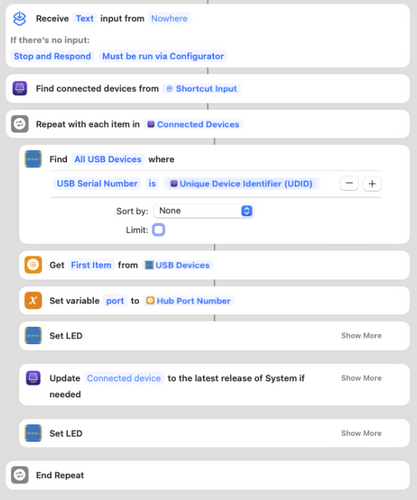Click the Find connected devices Configurator icon

[x=20, y=89]
